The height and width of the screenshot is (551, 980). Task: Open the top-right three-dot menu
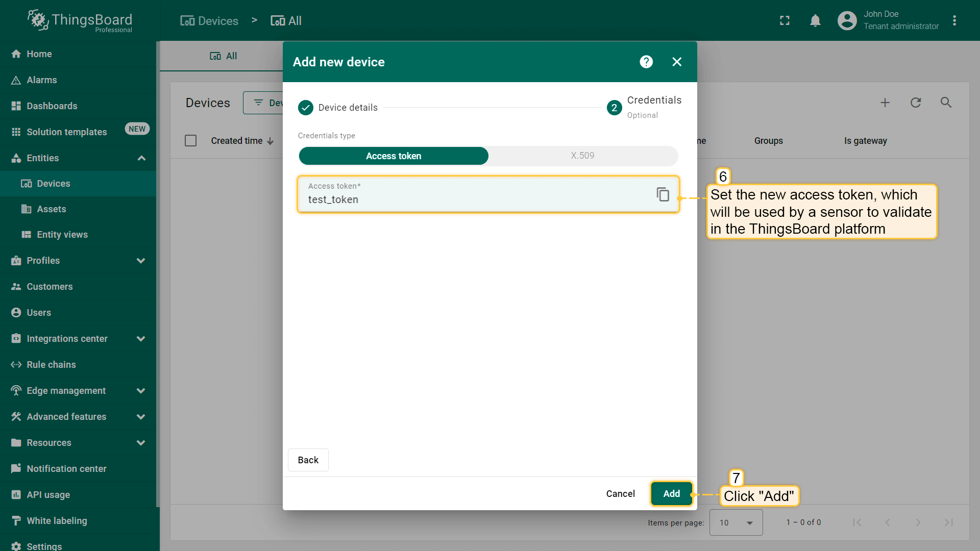point(954,21)
